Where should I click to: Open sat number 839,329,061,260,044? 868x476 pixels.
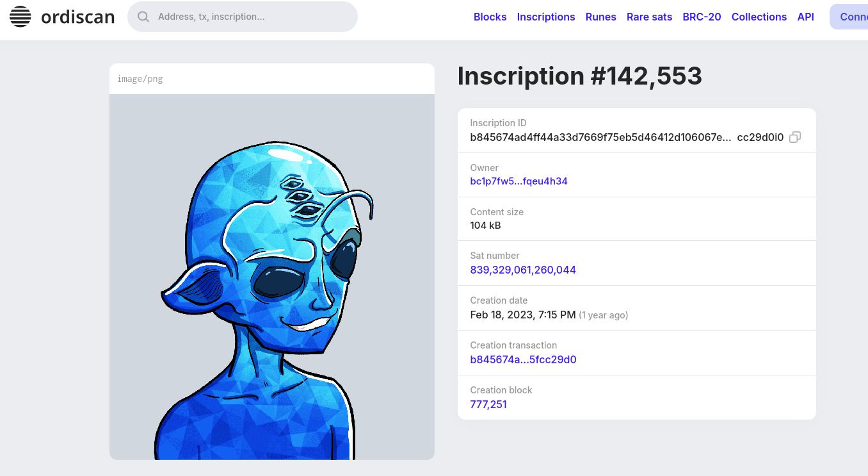523,270
